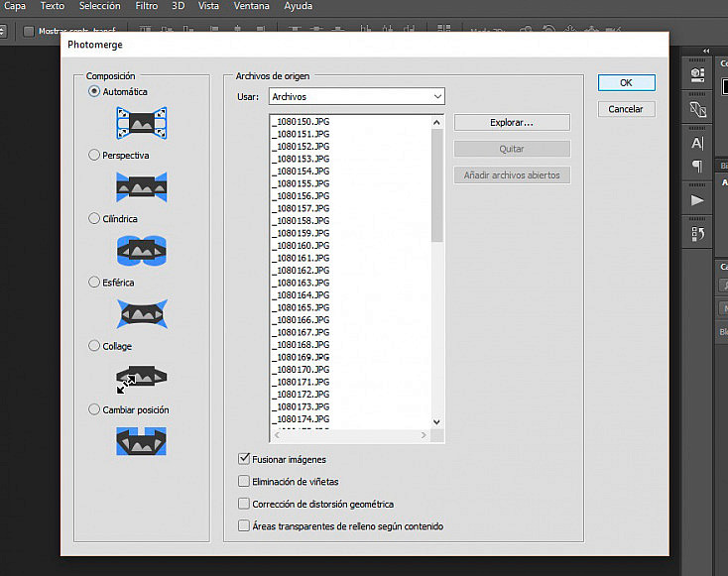Select file _1080172.JPG in the list
The width and height of the screenshot is (728, 576).
coord(301,394)
